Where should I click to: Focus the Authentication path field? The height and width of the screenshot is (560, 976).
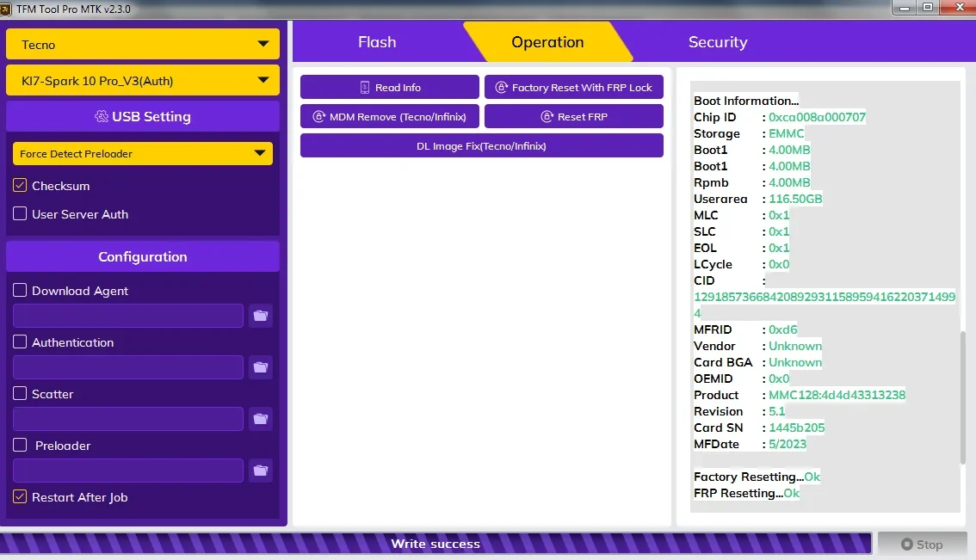pos(128,367)
